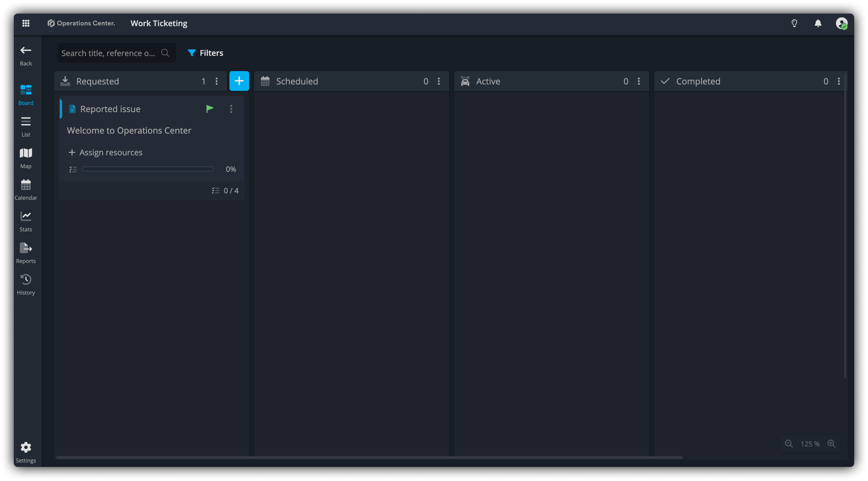Click the 0% progress value
This screenshot has height=481, width=868.
click(x=231, y=169)
